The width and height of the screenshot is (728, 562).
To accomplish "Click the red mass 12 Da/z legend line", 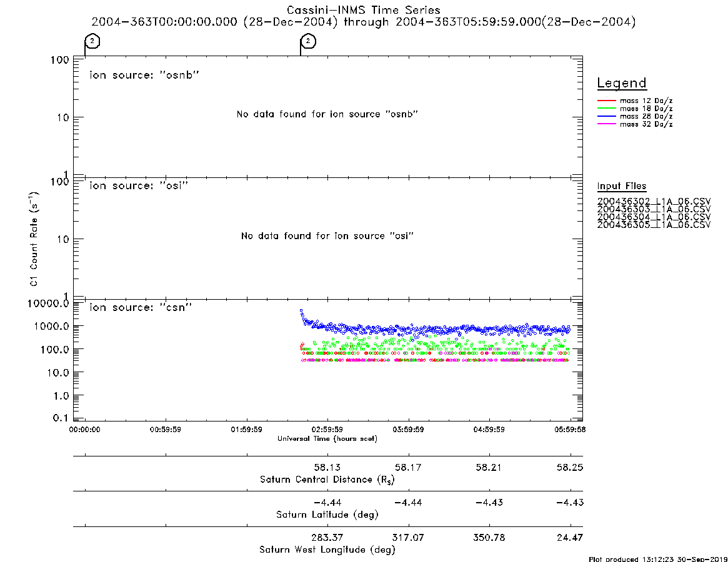I will (x=606, y=101).
